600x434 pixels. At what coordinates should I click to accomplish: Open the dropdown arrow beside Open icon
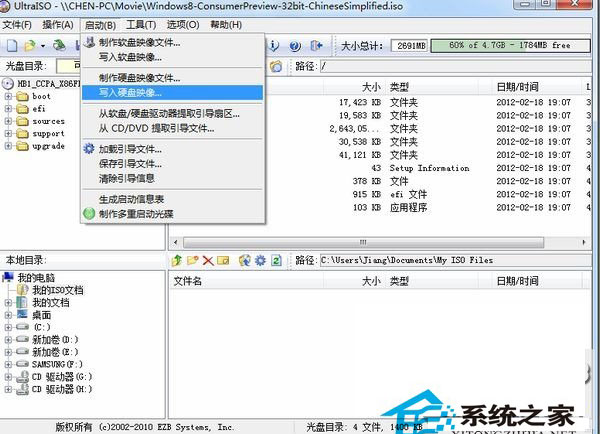pos(43,46)
